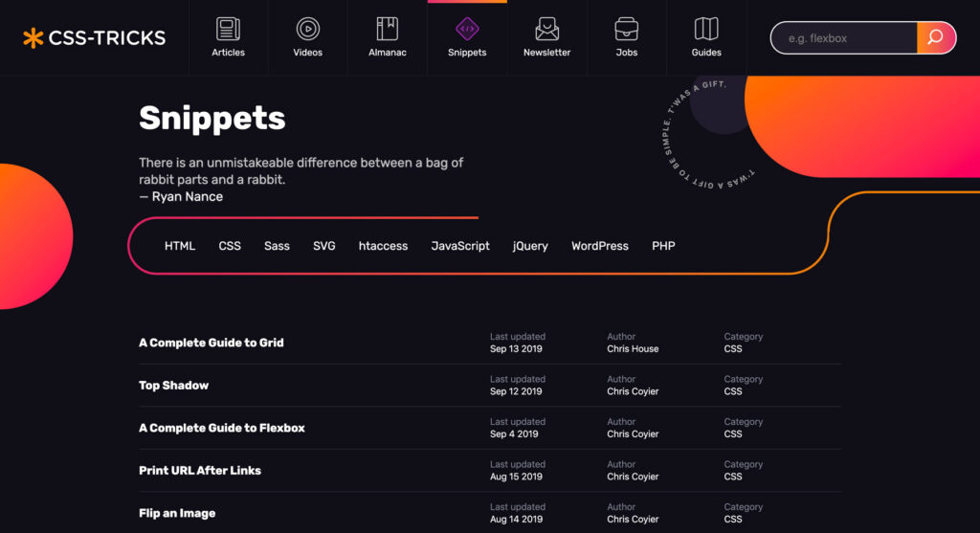
Task: Choose the JavaScript snippets filter
Action: 460,246
